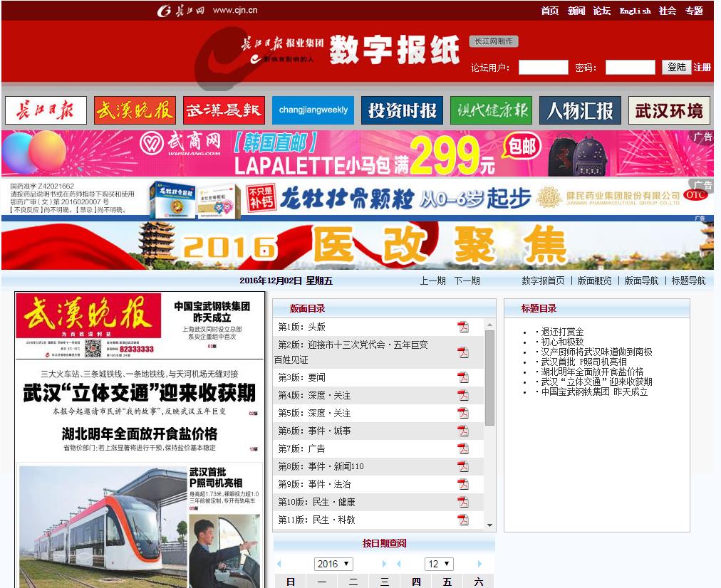Screen dimensions: 721x588
Task: Open the 人物汇报 newspaper logo
Action: coord(581,110)
